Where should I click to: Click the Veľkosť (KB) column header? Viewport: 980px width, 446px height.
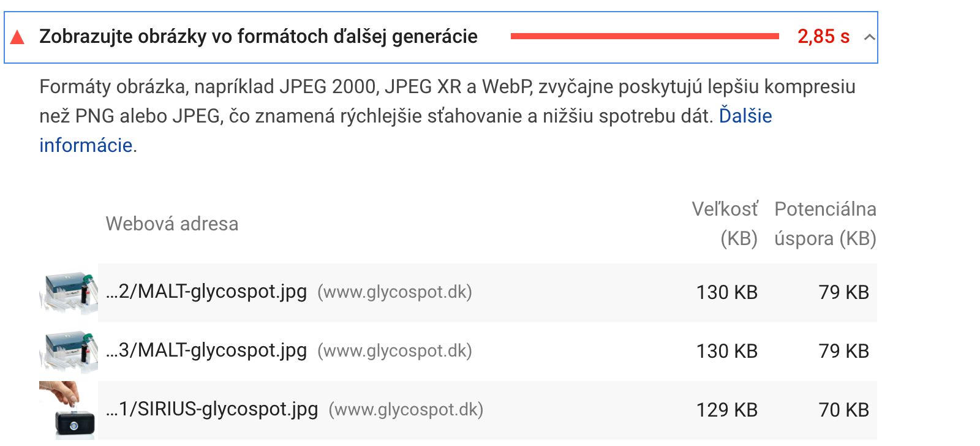click(x=725, y=224)
